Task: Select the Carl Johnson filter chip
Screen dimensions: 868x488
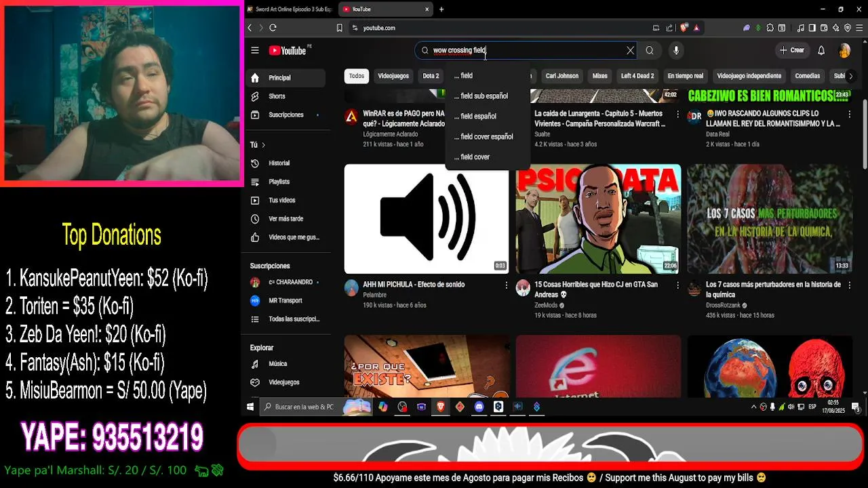Action: pos(562,76)
